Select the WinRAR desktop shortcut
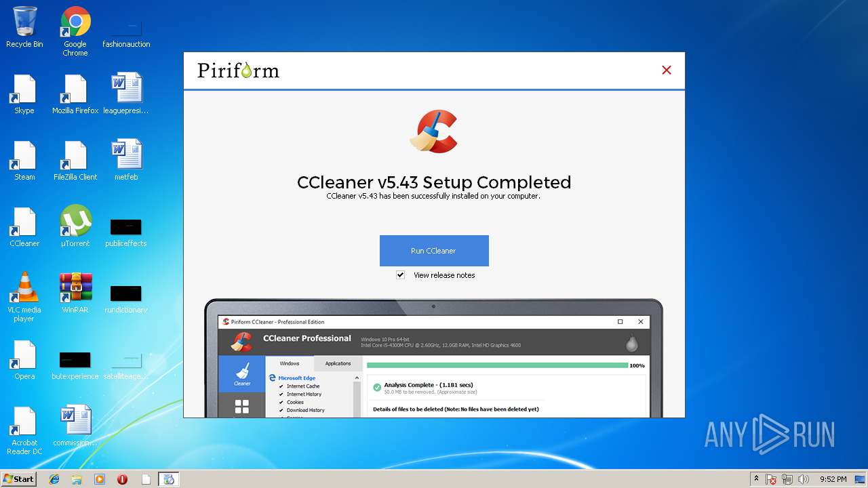This screenshot has height=488, width=868. 75,293
